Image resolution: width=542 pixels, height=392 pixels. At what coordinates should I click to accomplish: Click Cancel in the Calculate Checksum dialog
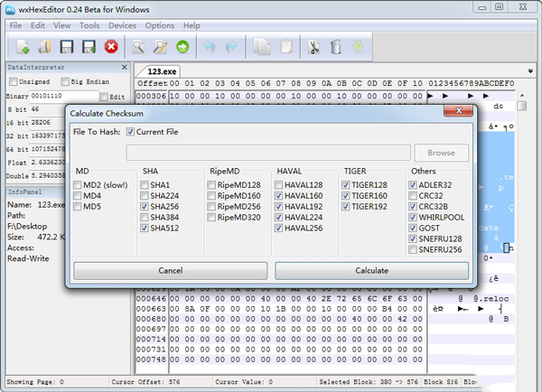pyautogui.click(x=171, y=270)
